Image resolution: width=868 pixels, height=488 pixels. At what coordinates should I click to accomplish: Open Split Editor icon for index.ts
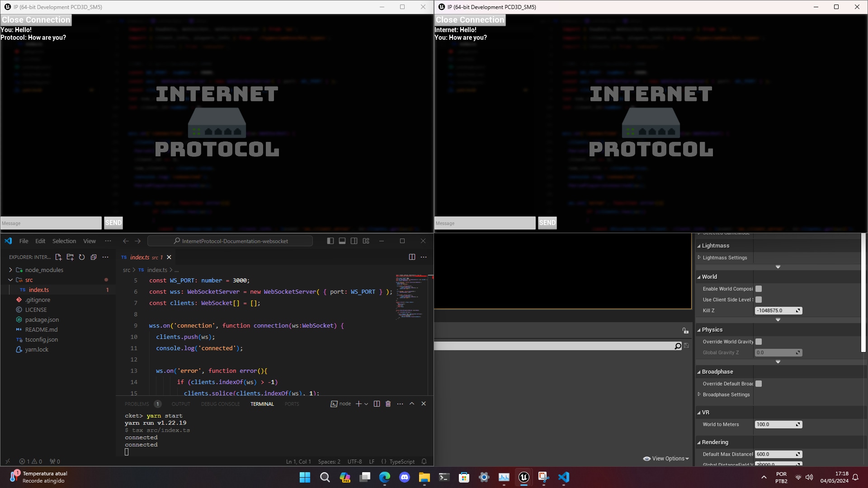[412, 257]
